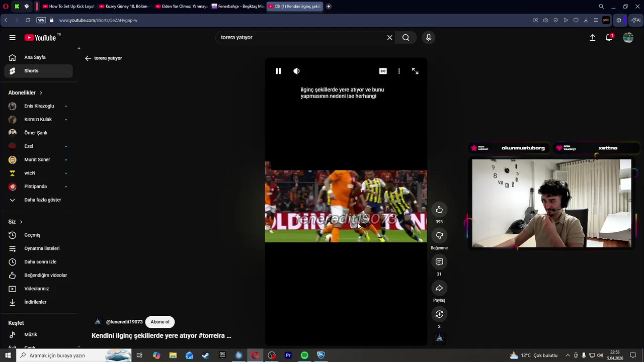644x362 pixels.
Task: Pause the Shorts video
Action: coord(278,71)
